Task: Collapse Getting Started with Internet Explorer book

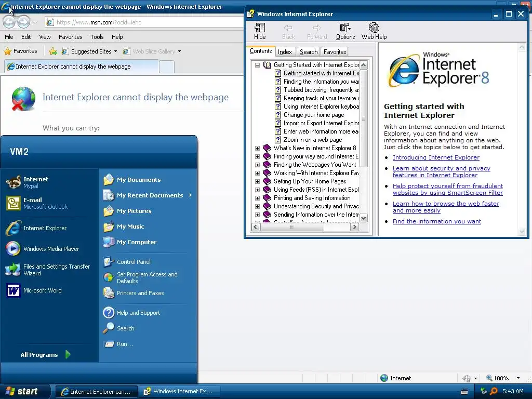Action: click(x=258, y=65)
